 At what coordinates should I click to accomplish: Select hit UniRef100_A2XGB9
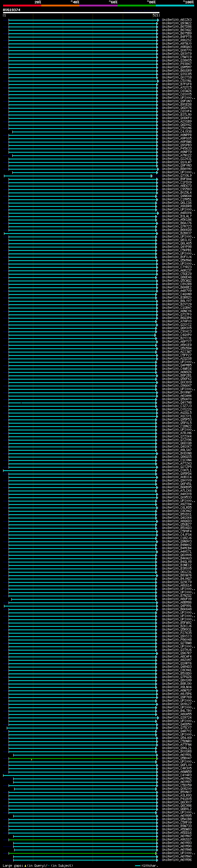tap(177, 121)
